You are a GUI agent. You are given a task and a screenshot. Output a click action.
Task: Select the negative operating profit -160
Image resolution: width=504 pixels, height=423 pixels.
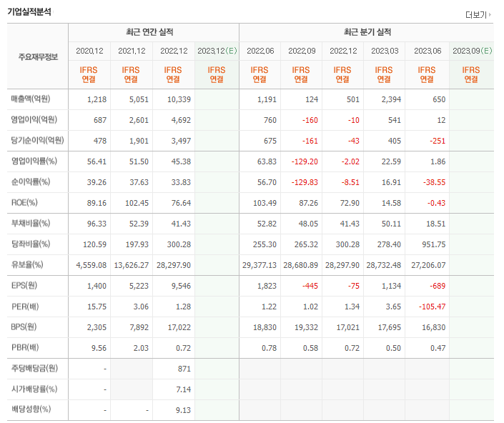(x=310, y=120)
